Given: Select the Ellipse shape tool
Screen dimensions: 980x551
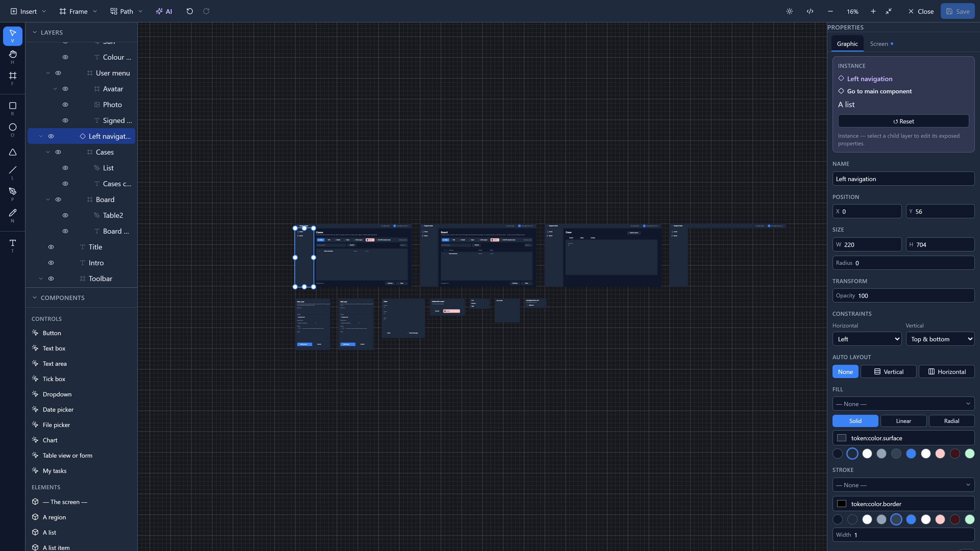Looking at the screenshot, I should (13, 130).
